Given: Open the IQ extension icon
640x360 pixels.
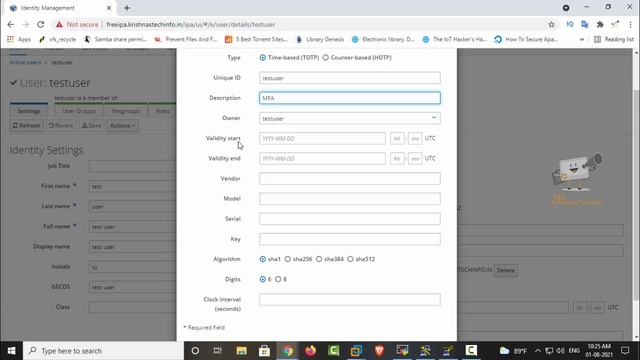Looking at the screenshot, I should point(570,24).
